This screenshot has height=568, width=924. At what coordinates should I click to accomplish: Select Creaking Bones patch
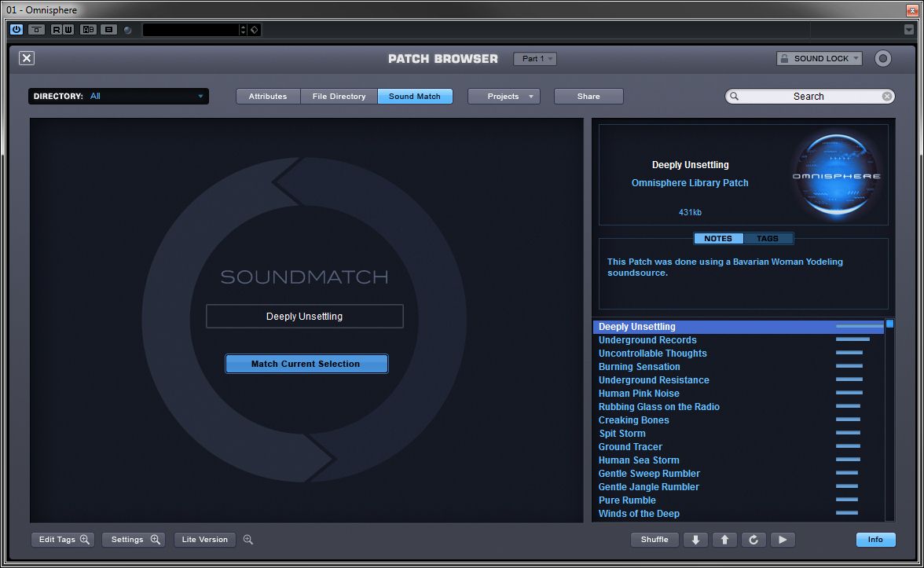pyautogui.click(x=738, y=420)
